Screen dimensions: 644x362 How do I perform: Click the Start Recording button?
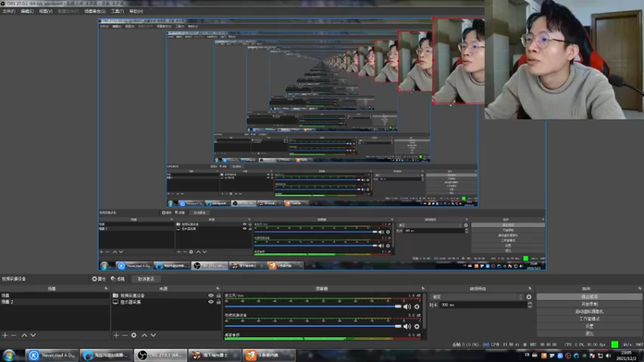pos(589,304)
